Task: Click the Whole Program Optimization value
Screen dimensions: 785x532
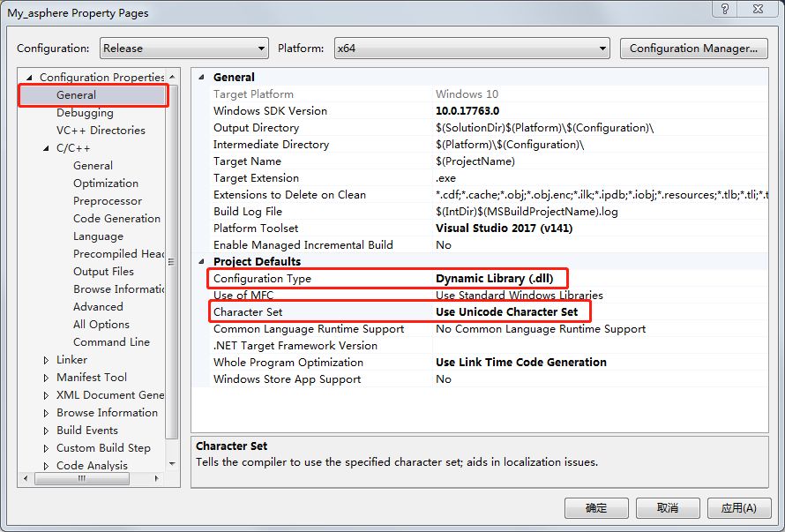Action: (x=520, y=363)
